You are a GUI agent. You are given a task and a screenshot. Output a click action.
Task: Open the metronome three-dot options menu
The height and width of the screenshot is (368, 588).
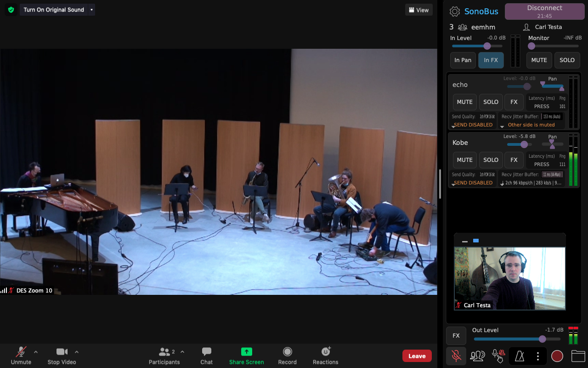click(x=538, y=356)
